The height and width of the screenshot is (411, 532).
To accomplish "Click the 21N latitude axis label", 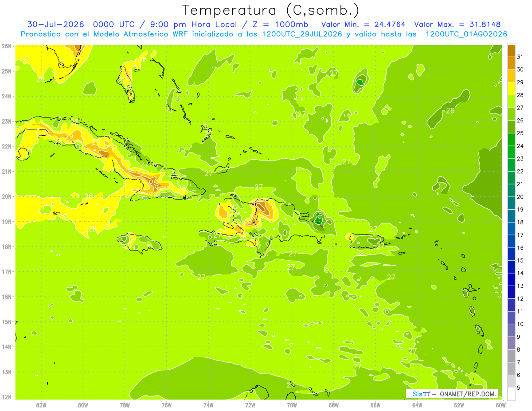I will tap(6, 171).
